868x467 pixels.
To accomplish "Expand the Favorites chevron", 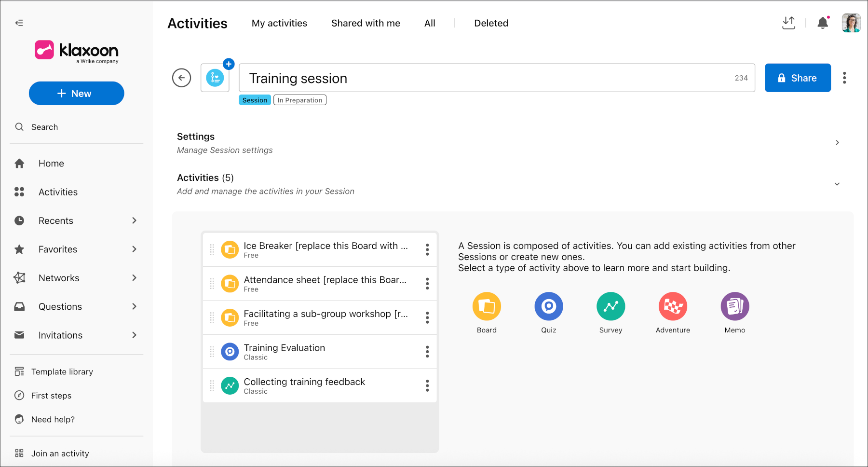I will coord(134,249).
